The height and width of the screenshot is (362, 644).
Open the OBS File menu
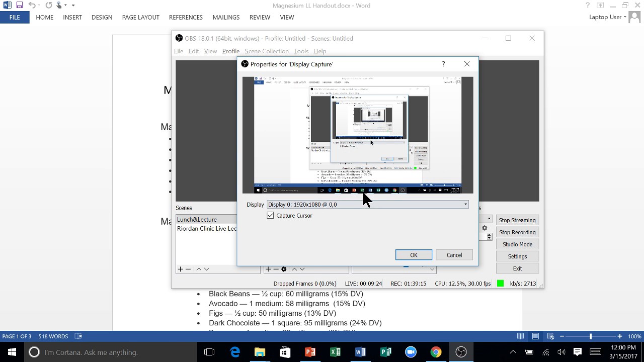179,51
